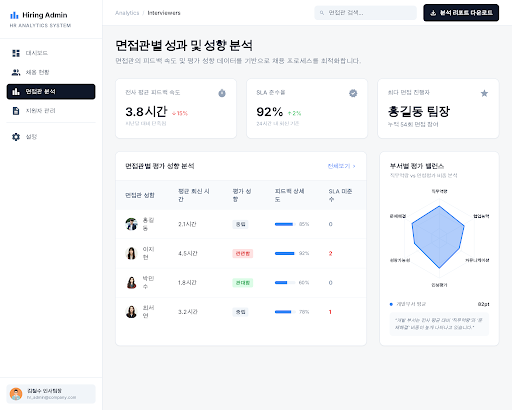Click the green up-arrow 2% indicator
The height and width of the screenshot is (410, 512).
pos(294,113)
